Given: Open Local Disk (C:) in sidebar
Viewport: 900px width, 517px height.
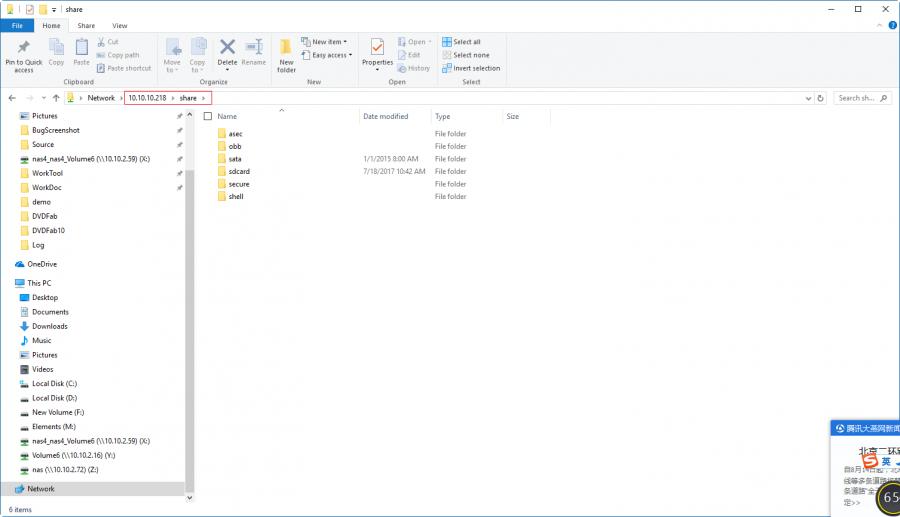Looking at the screenshot, I should pos(54,384).
